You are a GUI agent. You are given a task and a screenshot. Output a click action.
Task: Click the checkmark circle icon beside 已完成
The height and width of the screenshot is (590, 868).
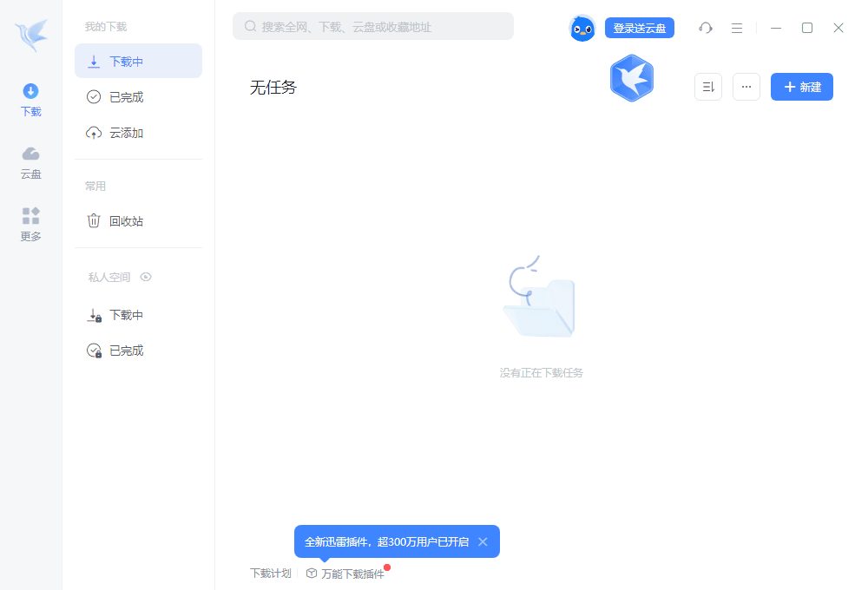[94, 97]
